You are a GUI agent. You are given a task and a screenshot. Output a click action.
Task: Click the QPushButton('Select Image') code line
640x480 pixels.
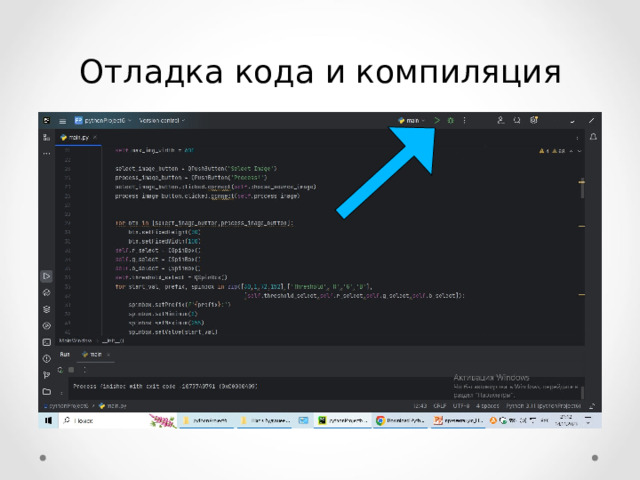[x=196, y=169]
